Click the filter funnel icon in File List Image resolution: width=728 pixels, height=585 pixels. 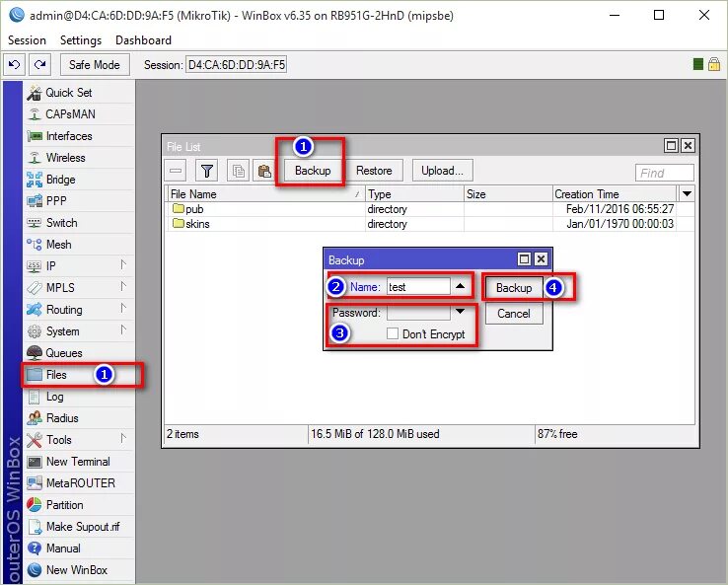pos(207,171)
